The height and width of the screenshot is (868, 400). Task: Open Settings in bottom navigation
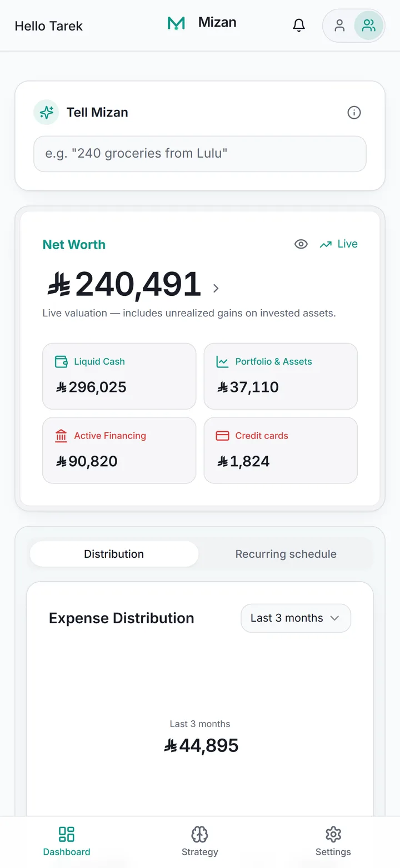(x=333, y=842)
